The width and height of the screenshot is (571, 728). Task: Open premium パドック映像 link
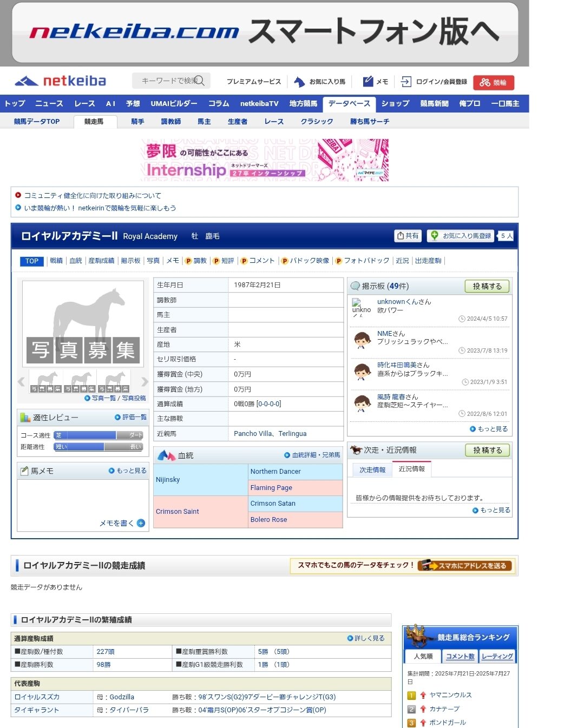click(305, 261)
